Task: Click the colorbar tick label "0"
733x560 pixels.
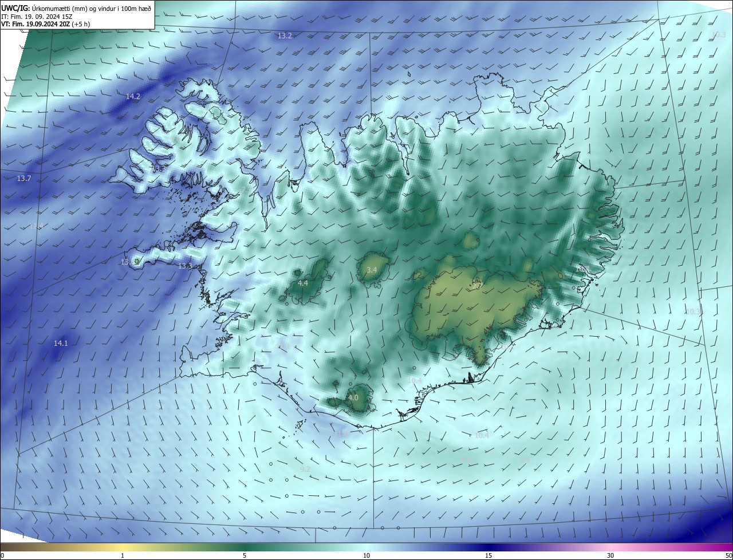Action: tap(2, 555)
